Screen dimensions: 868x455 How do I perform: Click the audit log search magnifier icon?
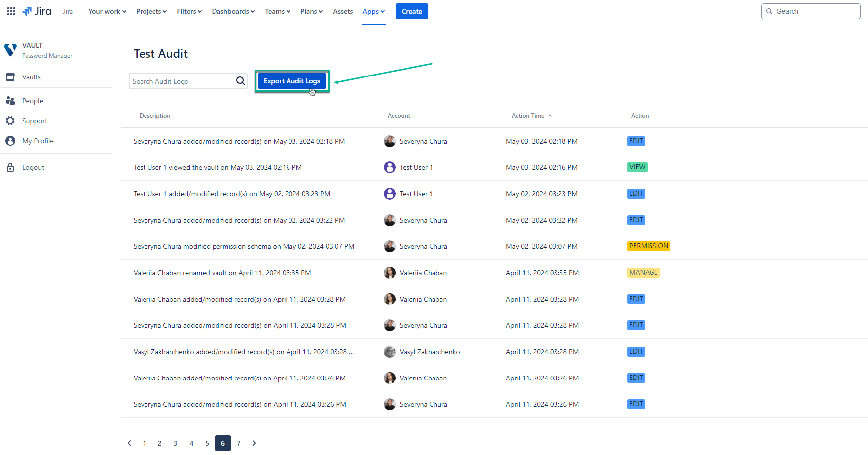(x=240, y=80)
